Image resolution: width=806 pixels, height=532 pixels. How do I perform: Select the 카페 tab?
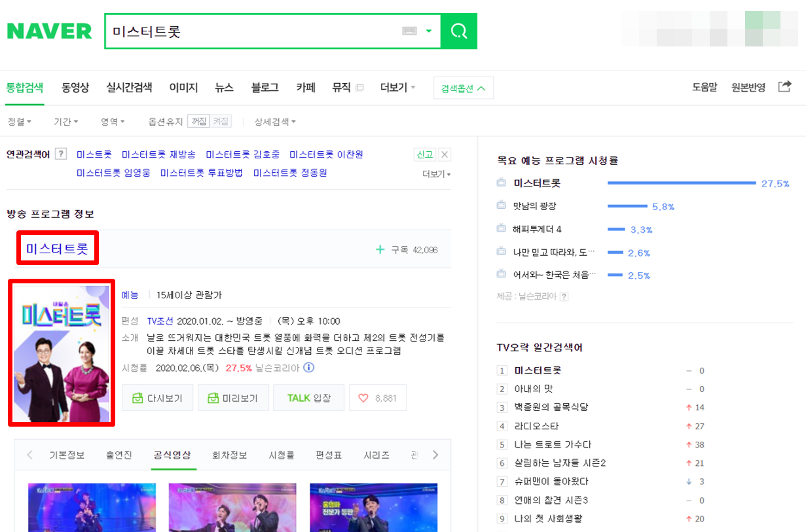click(306, 87)
